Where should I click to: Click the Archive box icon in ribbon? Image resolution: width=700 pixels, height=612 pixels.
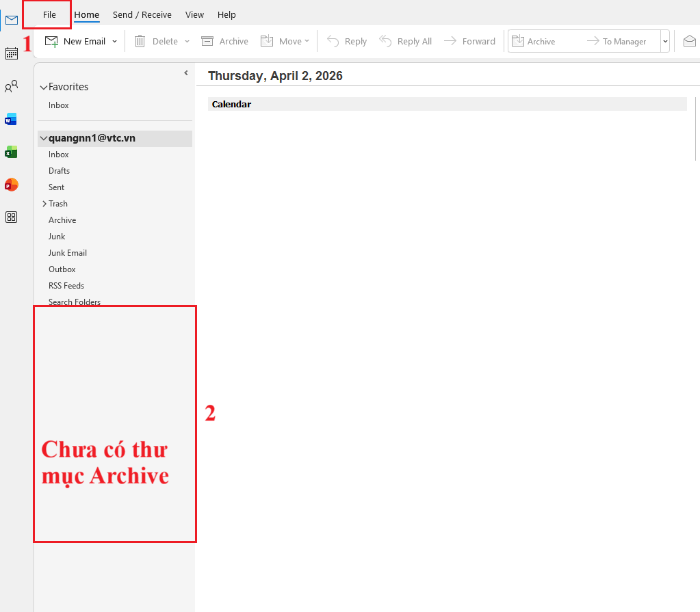tap(207, 42)
